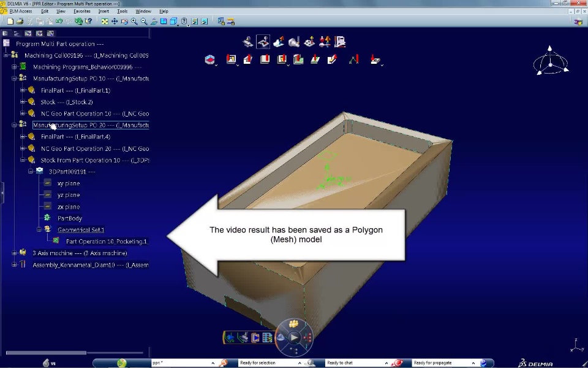Click the surface machining workbench icon
588x368 pixels.
click(279, 42)
